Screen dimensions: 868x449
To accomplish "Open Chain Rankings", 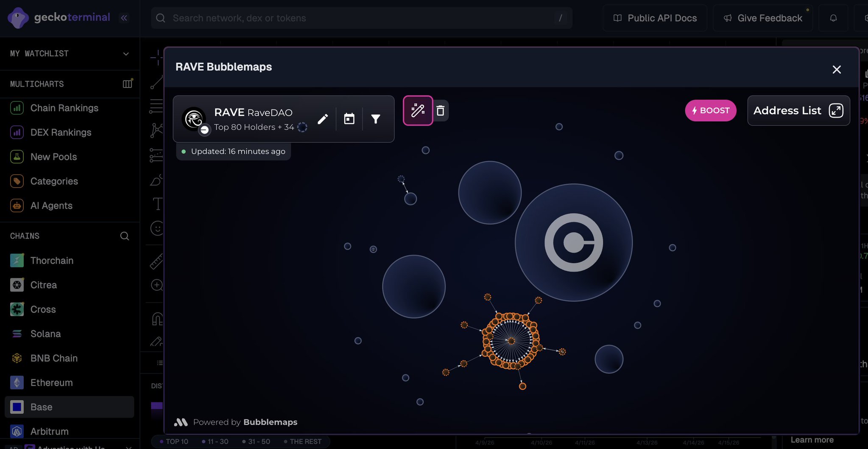I will pos(70,108).
